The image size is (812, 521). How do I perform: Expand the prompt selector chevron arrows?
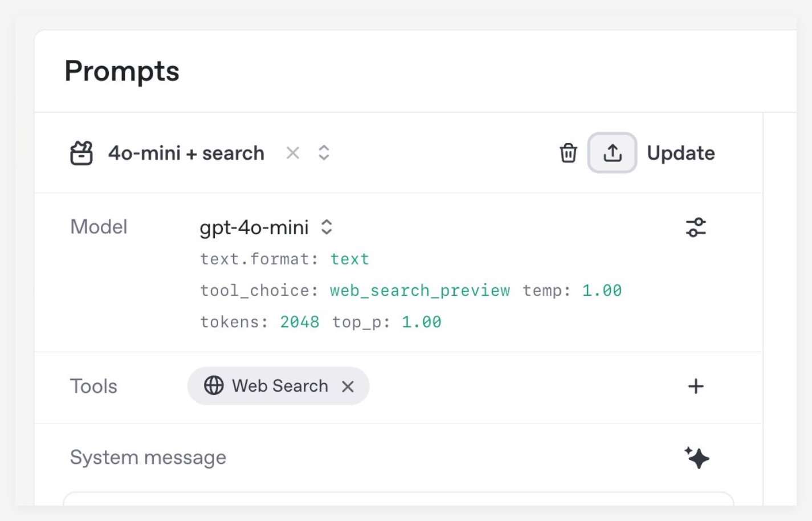324,153
